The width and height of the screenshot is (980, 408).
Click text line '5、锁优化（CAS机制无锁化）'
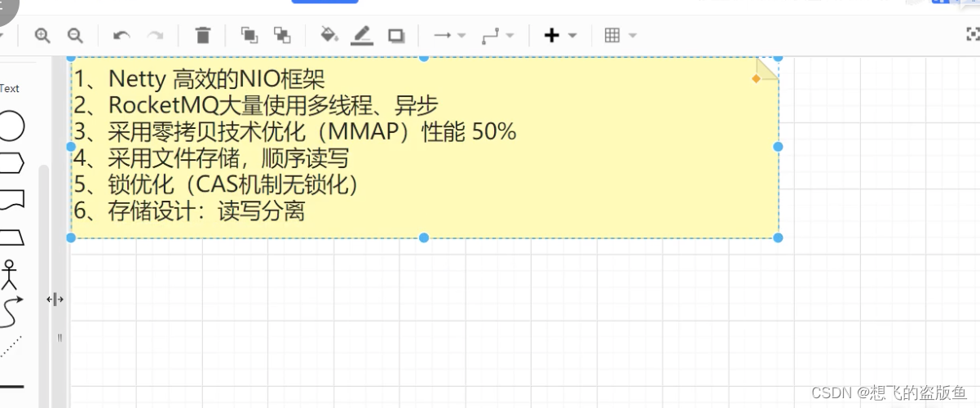pos(217,184)
